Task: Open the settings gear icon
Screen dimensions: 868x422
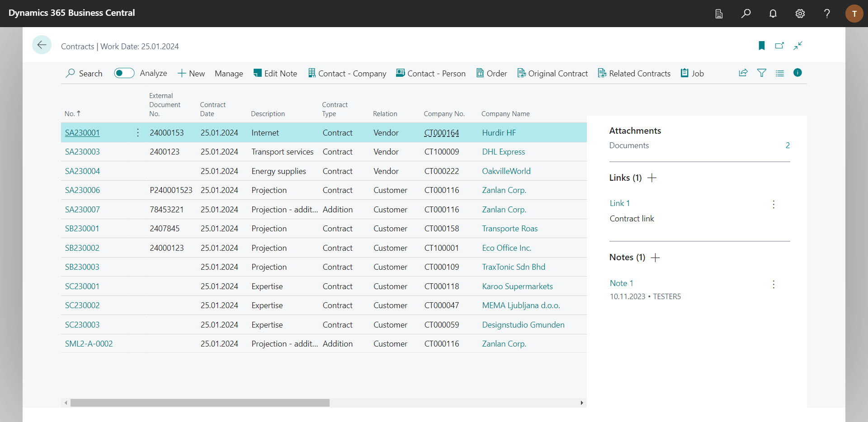Action: (x=800, y=14)
